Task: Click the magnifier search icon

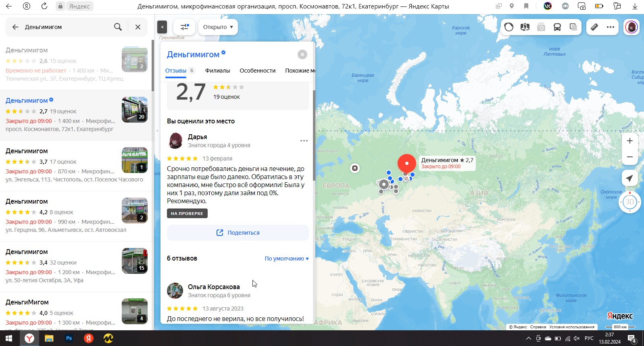Action: pyautogui.click(x=118, y=27)
